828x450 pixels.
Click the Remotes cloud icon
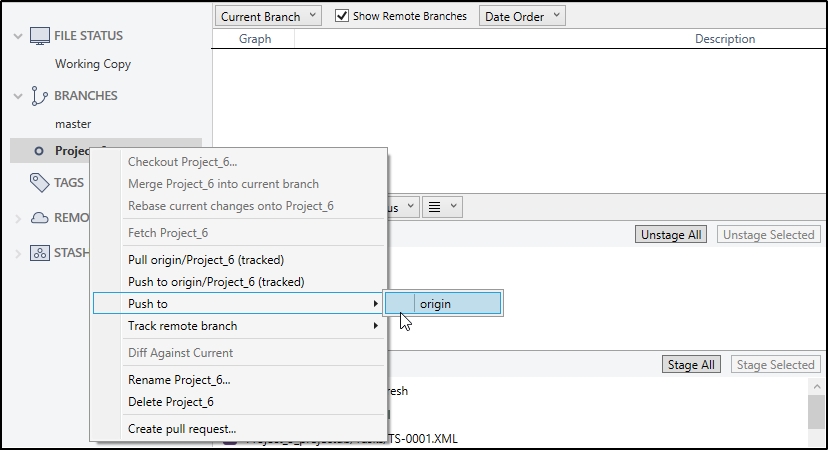point(40,218)
